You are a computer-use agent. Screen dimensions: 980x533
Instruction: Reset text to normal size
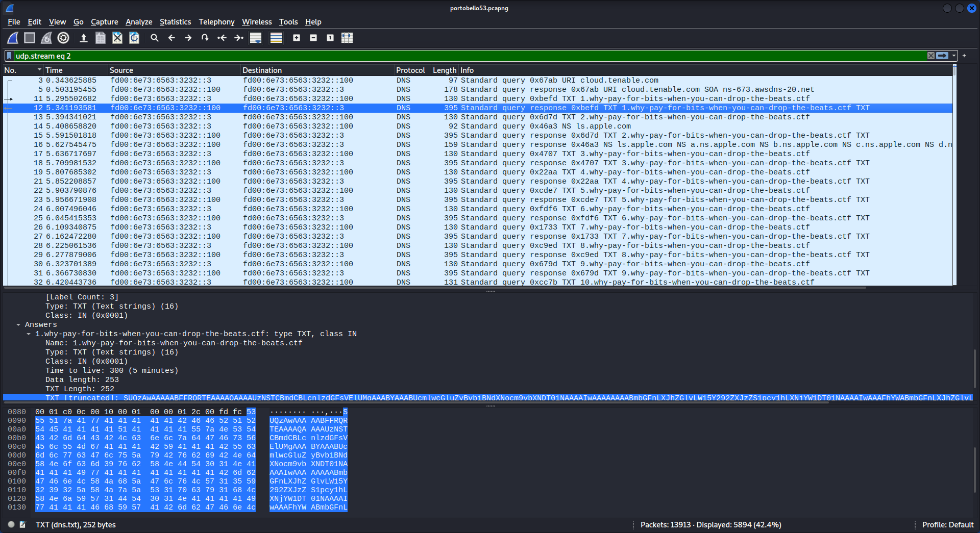tap(330, 38)
